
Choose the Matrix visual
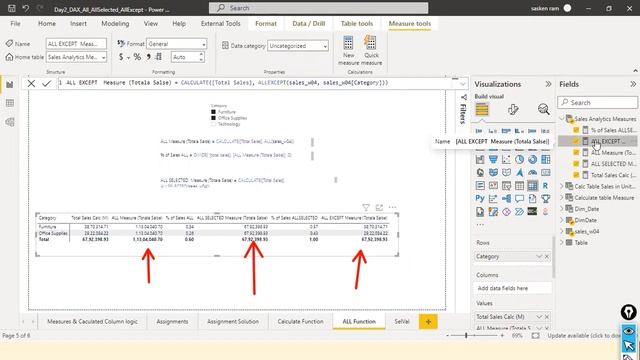(532, 186)
